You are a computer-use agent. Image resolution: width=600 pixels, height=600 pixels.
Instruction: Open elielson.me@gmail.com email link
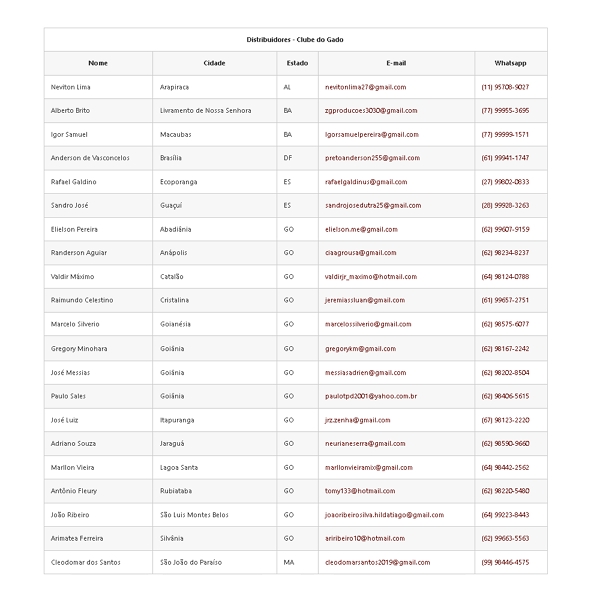tap(361, 230)
